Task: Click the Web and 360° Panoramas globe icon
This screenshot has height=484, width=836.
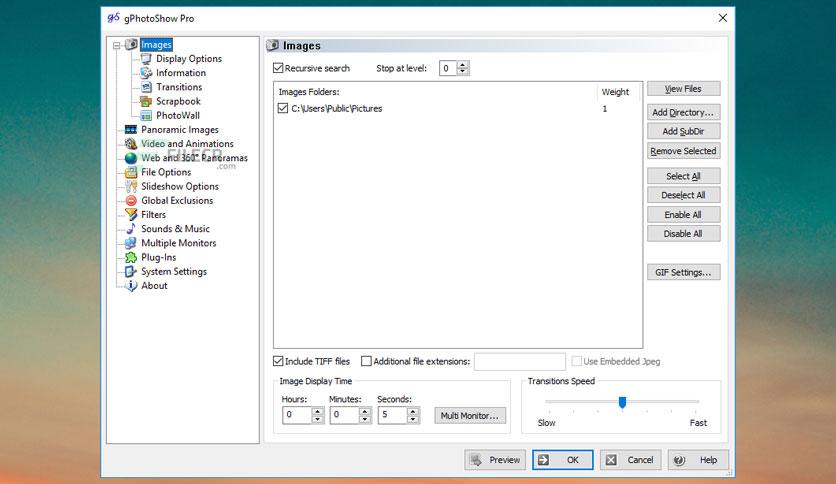Action: pyautogui.click(x=131, y=158)
